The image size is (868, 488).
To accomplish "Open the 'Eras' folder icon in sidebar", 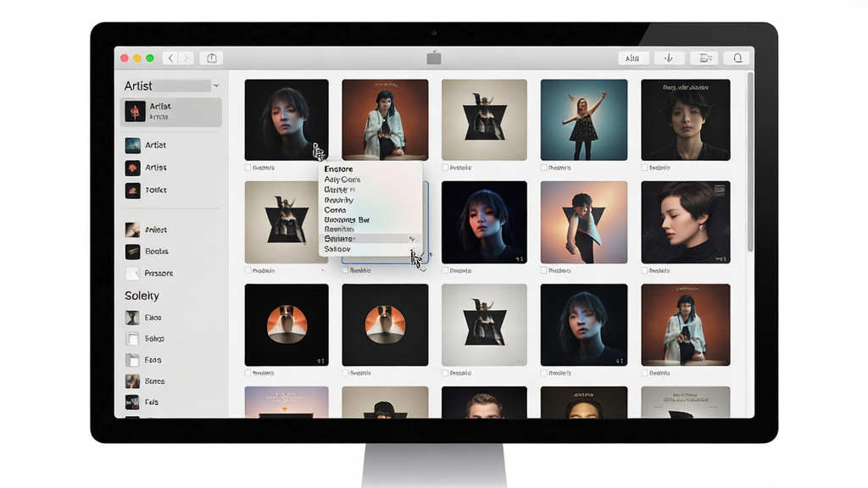I will point(132,360).
